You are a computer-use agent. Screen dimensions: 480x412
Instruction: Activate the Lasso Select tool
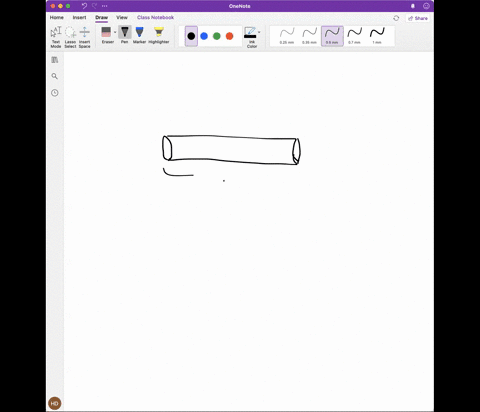[x=70, y=37]
